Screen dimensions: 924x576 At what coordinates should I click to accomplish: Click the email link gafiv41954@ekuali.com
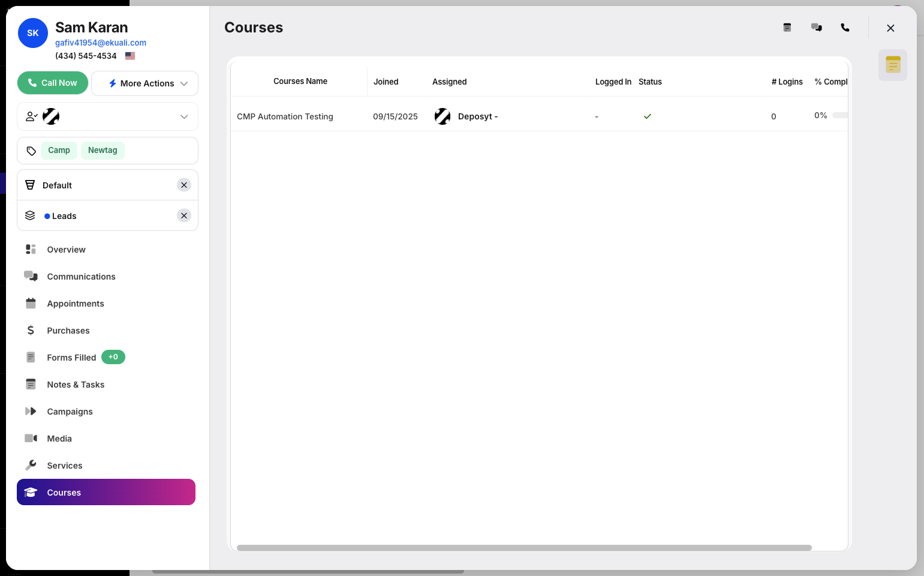(101, 43)
